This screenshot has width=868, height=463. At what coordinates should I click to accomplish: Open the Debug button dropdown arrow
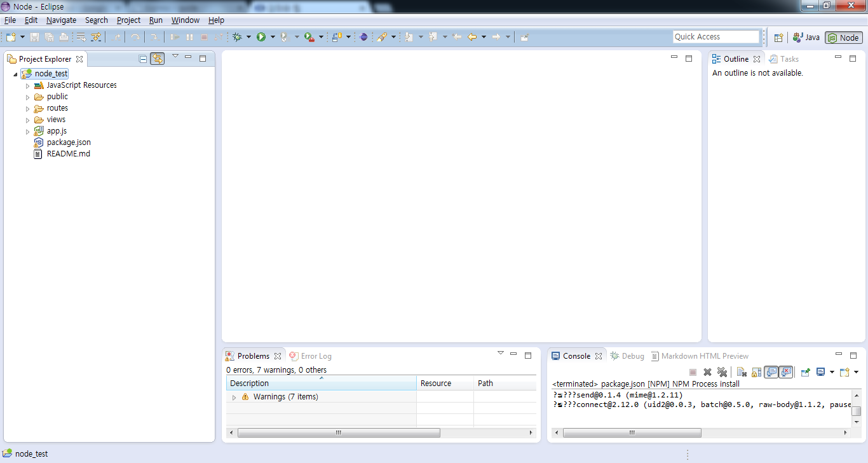pyautogui.click(x=248, y=37)
